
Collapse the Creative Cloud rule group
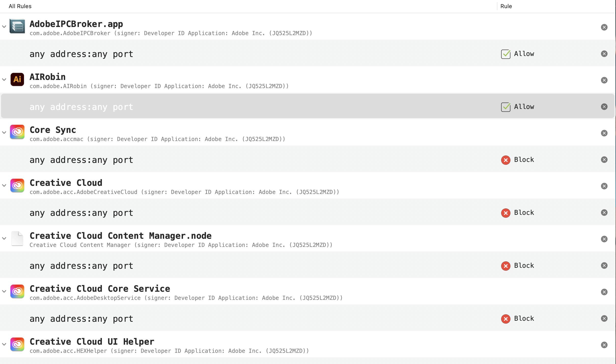pyautogui.click(x=4, y=185)
